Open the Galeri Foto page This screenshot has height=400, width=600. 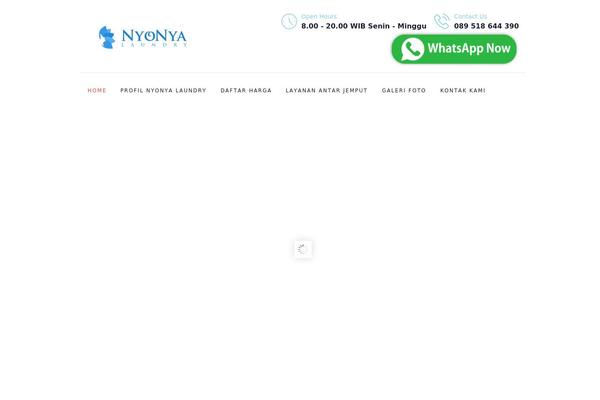(404, 91)
